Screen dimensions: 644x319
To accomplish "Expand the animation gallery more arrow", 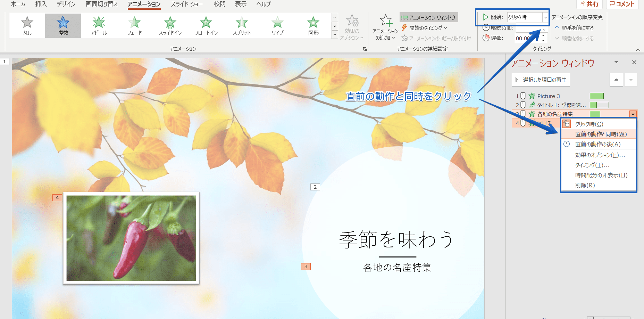I will click(335, 34).
